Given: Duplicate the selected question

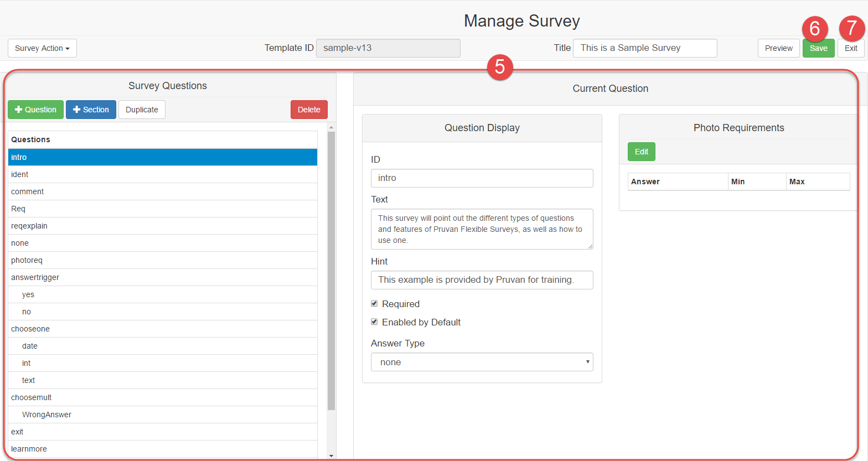Looking at the screenshot, I should 142,110.
